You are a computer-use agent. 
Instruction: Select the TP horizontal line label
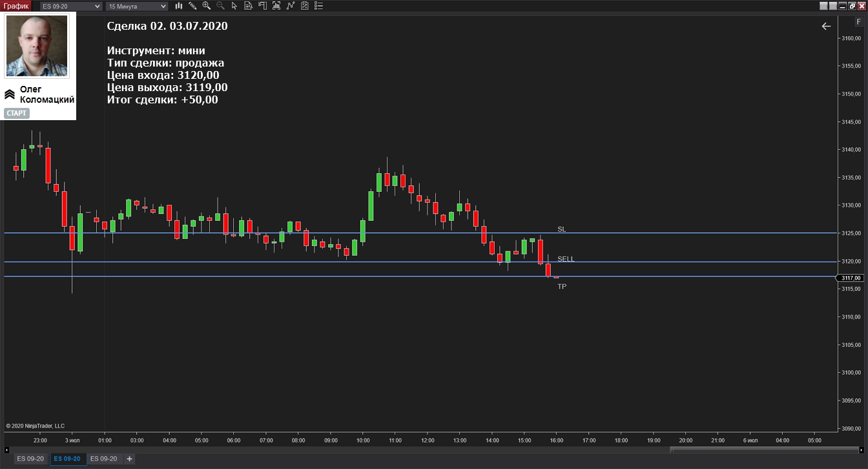(562, 286)
